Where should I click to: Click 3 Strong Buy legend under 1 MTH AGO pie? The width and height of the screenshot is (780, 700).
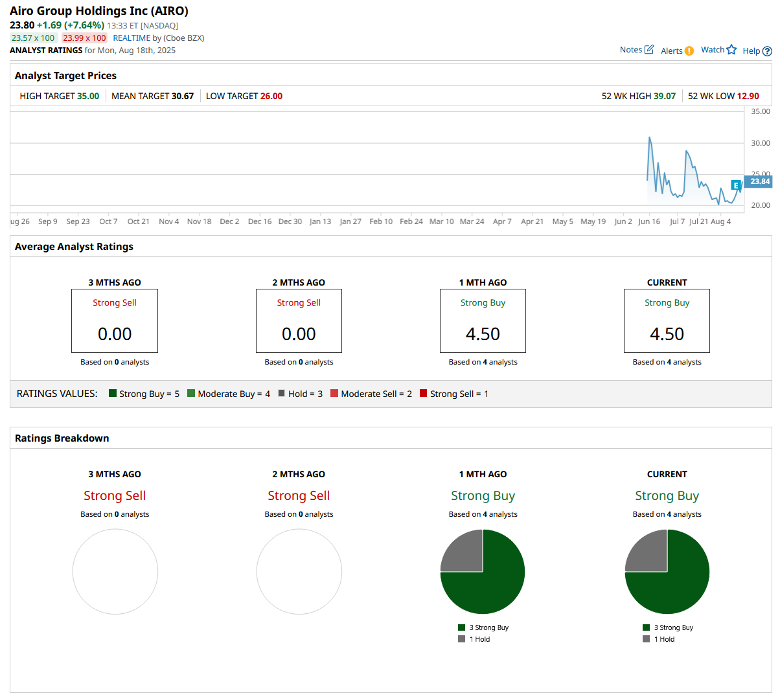(483, 627)
